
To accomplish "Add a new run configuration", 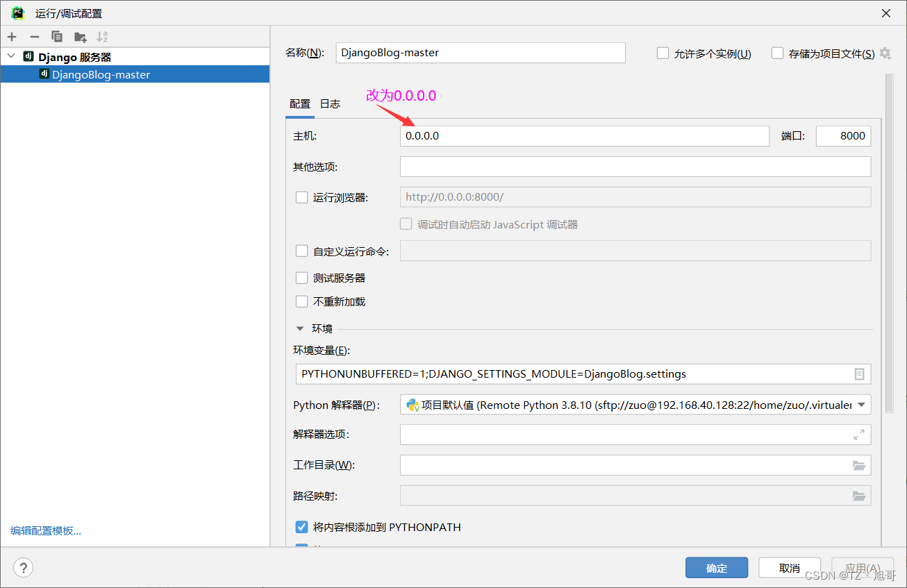I will point(12,36).
